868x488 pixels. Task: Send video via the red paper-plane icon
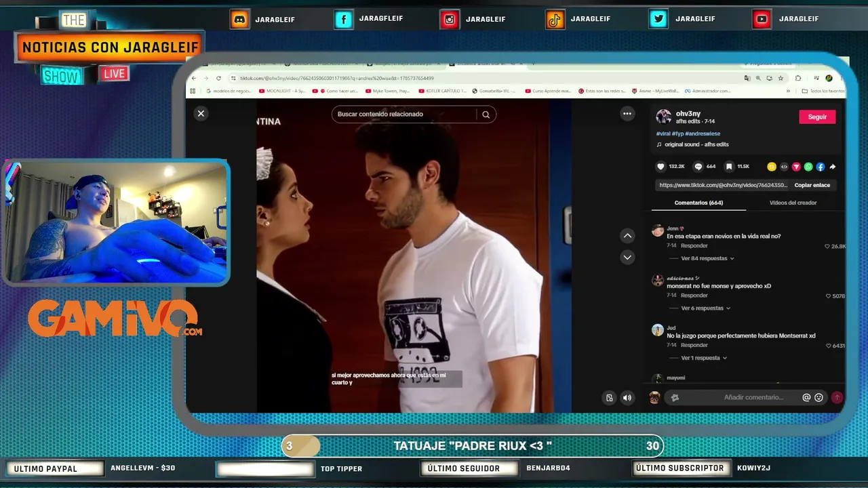click(x=796, y=167)
